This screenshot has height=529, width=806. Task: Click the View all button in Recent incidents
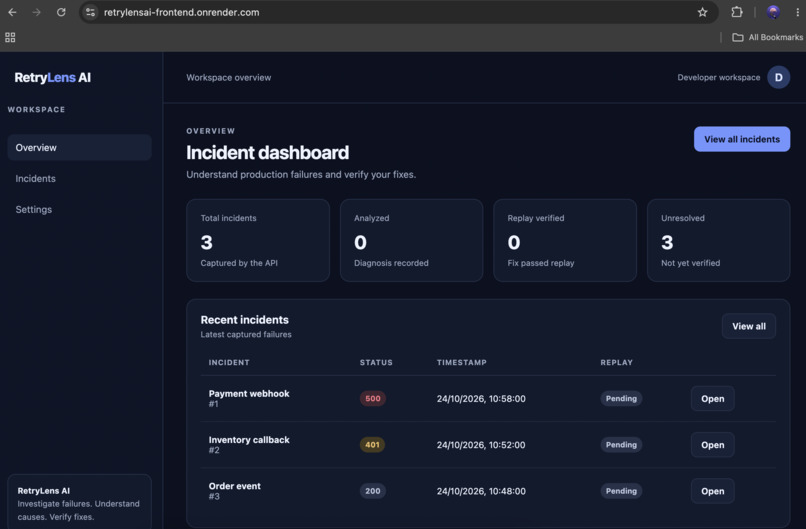click(748, 326)
